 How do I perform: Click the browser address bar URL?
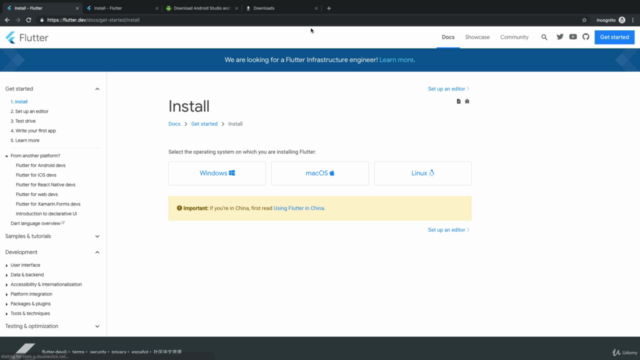[x=93, y=20]
